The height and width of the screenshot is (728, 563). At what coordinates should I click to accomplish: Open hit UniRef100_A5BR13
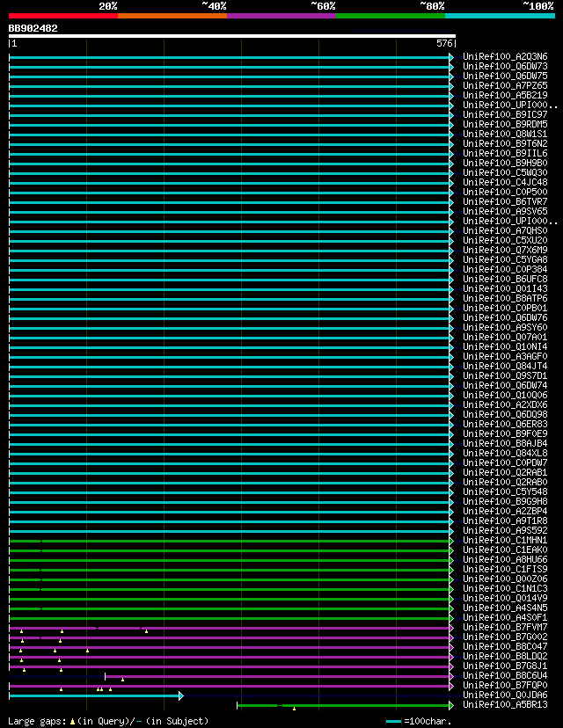point(505,705)
